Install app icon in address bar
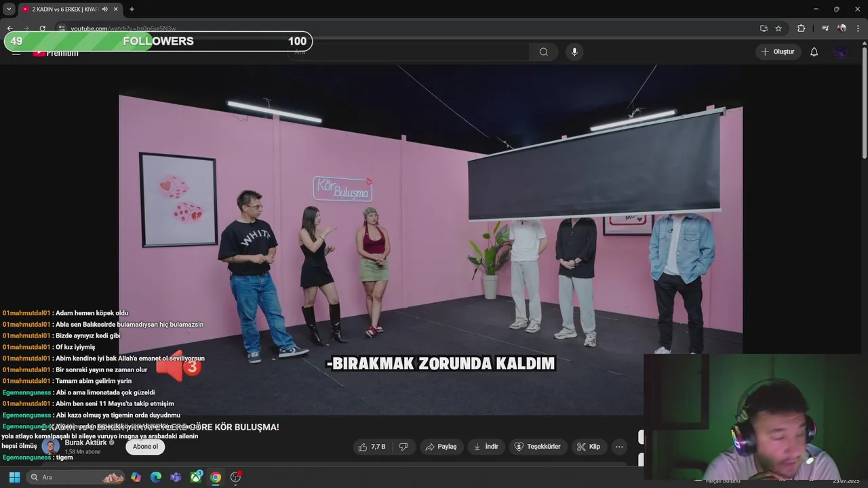Screen dimensions: 868x488 764,28
